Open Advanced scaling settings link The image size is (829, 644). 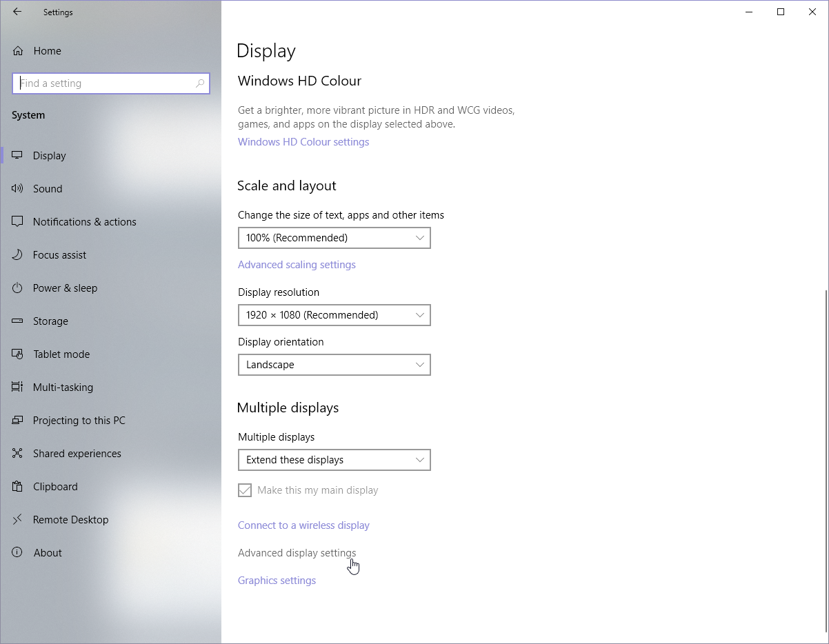click(297, 265)
